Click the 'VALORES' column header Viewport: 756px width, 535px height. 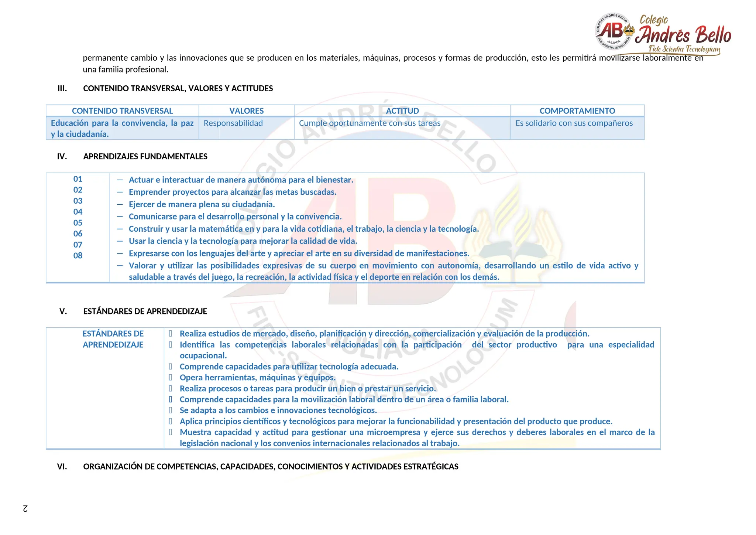247,111
